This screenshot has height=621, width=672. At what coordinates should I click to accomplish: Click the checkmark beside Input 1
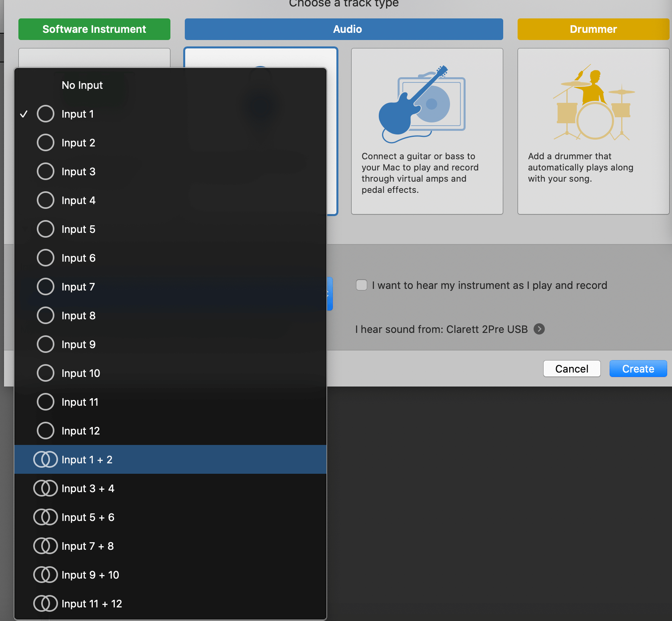(24, 114)
